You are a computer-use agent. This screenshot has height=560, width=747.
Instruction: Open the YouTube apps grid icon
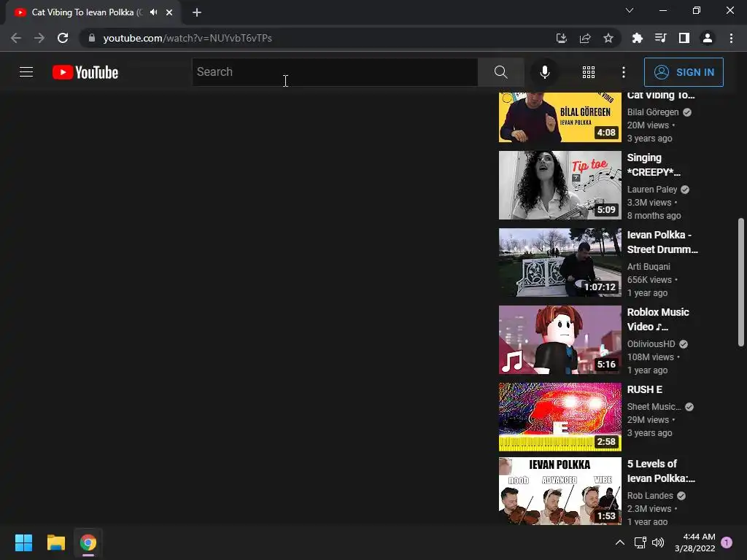click(x=589, y=72)
